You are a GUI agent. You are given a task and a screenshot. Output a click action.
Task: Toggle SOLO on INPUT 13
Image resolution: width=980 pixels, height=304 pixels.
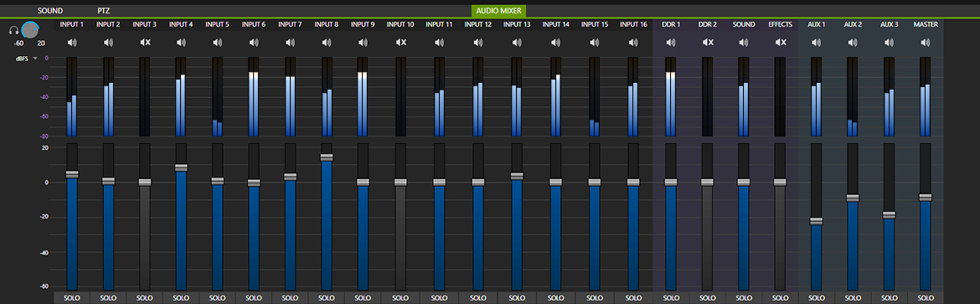point(517,298)
